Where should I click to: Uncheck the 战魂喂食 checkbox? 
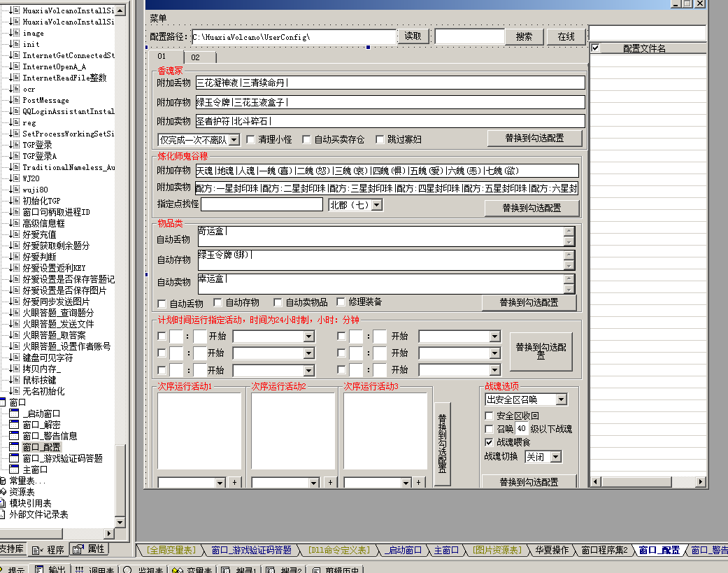[489, 441]
